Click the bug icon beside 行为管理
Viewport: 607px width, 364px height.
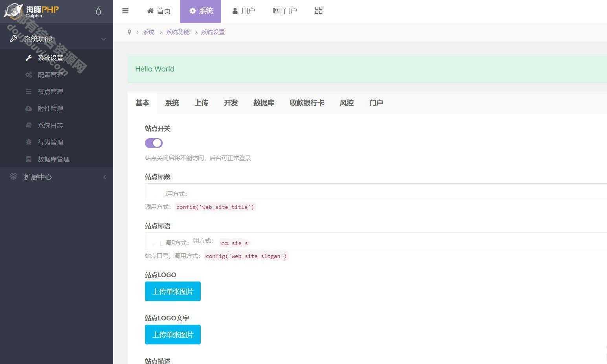29,142
